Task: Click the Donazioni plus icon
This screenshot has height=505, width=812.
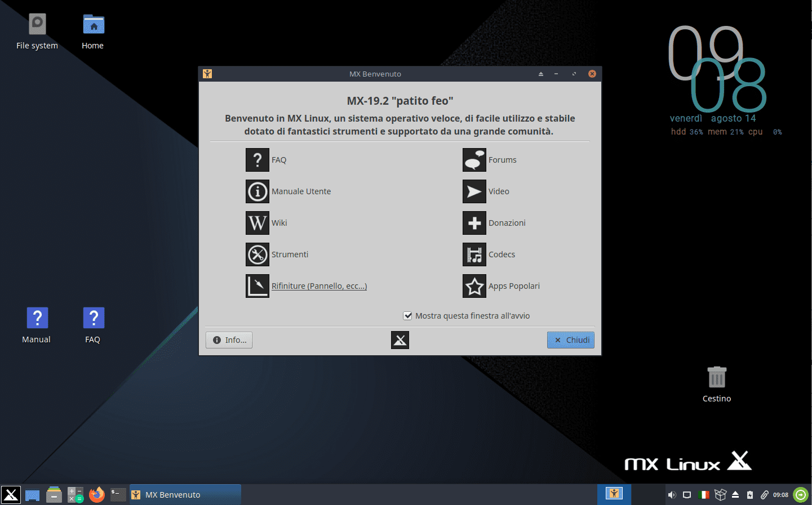Action: pyautogui.click(x=474, y=223)
